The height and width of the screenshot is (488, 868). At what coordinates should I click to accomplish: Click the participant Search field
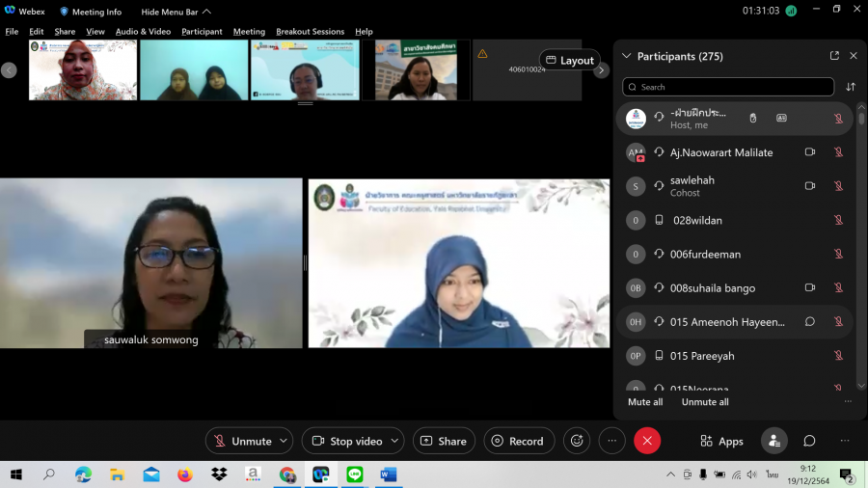(x=728, y=87)
